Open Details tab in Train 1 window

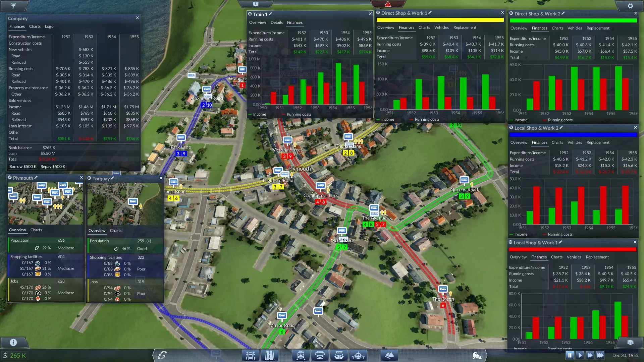pos(276,22)
